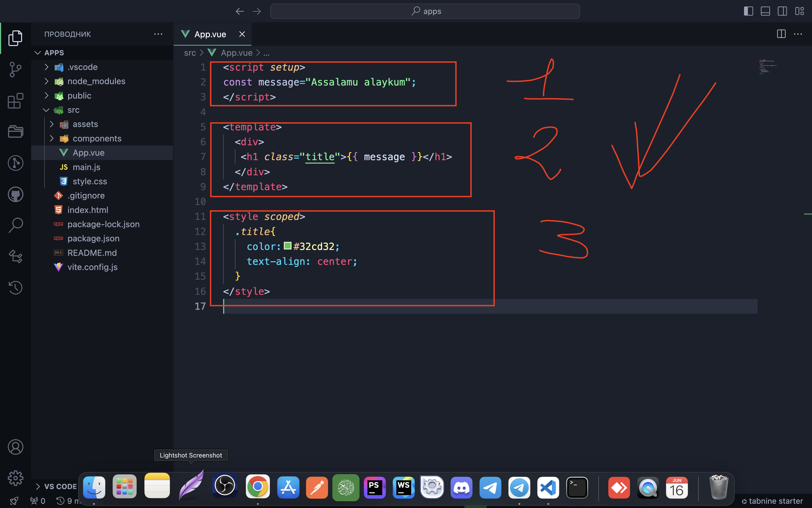This screenshot has width=812, height=508.
Task: Expand the components folder
Action: (x=97, y=139)
